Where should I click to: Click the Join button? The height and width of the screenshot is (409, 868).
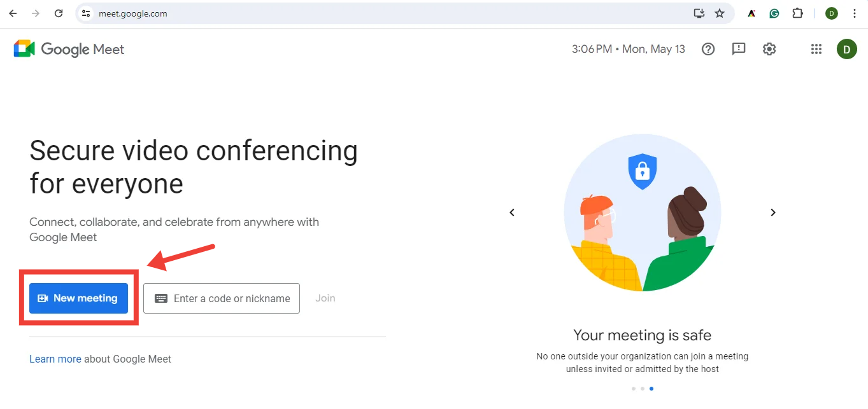point(325,298)
